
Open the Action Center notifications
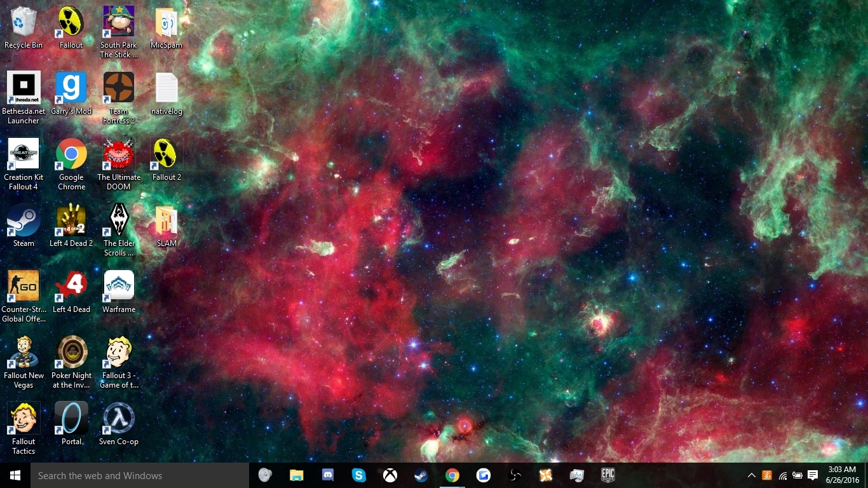tap(812, 475)
